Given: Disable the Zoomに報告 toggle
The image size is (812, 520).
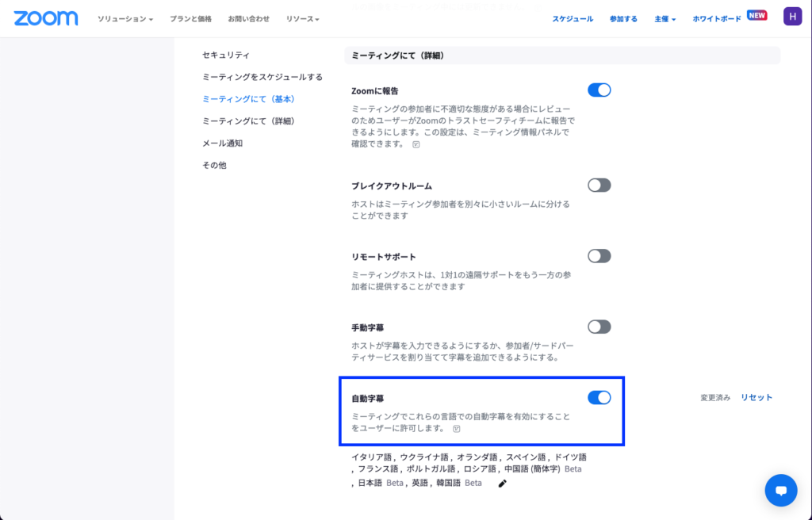Looking at the screenshot, I should tap(599, 90).
